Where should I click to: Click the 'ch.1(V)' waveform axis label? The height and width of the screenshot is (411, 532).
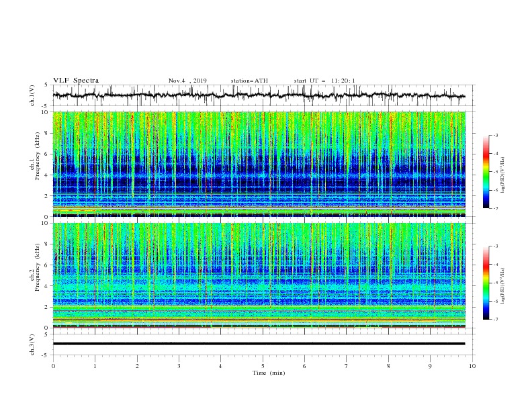click(x=32, y=95)
